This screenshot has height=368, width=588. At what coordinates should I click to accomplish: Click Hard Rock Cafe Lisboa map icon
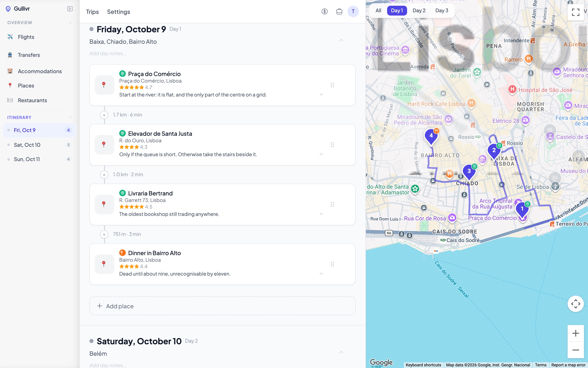(x=471, y=103)
